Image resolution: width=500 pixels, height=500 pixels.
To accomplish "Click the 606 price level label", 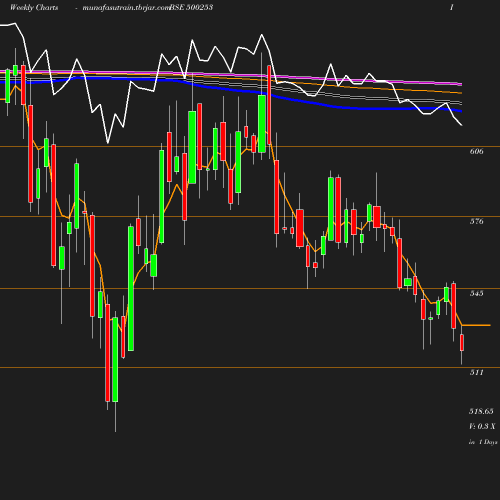I will coord(476,151).
